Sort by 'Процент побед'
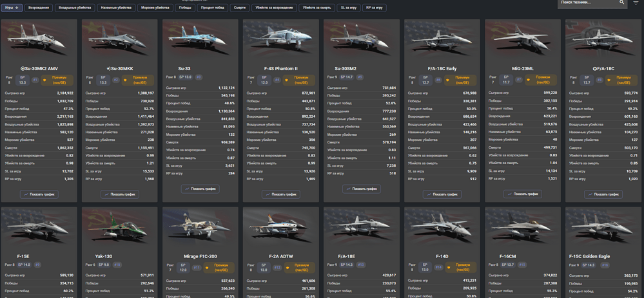644x298 pixels. (x=212, y=8)
